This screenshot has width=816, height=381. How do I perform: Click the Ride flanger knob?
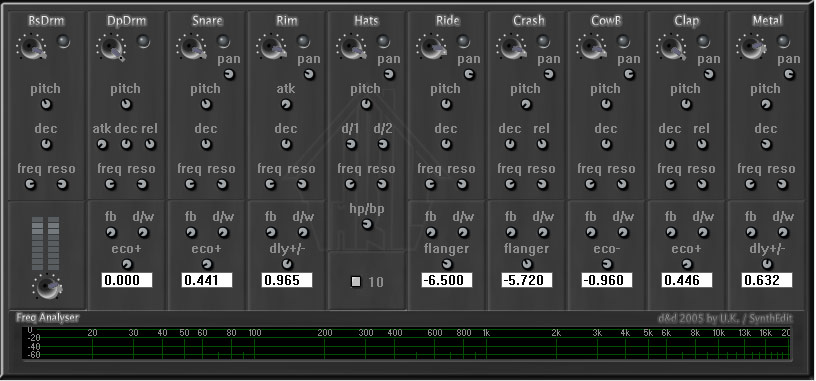click(x=447, y=264)
